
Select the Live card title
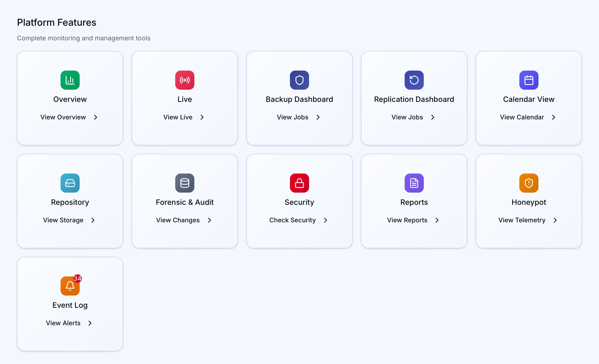[x=185, y=99]
